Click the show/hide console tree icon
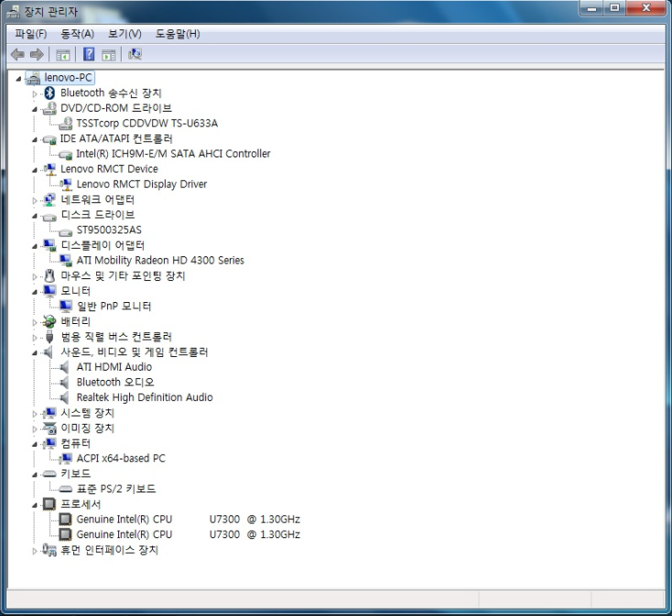672x616 pixels. (x=62, y=55)
